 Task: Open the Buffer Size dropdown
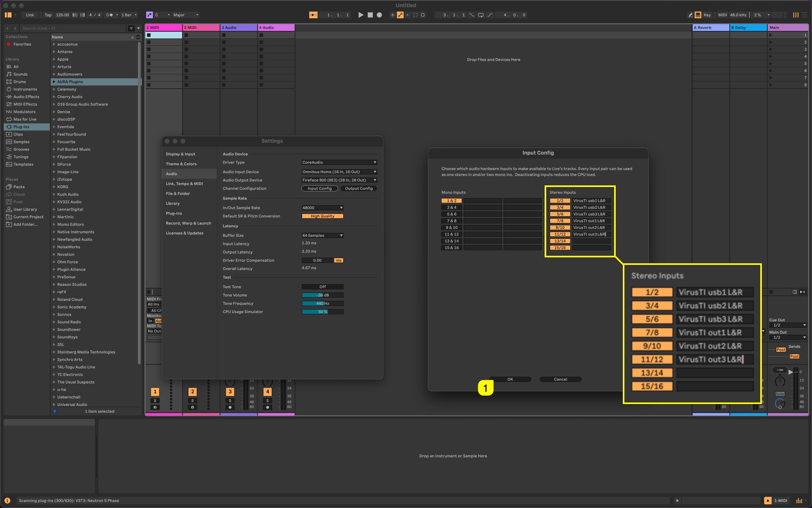[x=322, y=236]
